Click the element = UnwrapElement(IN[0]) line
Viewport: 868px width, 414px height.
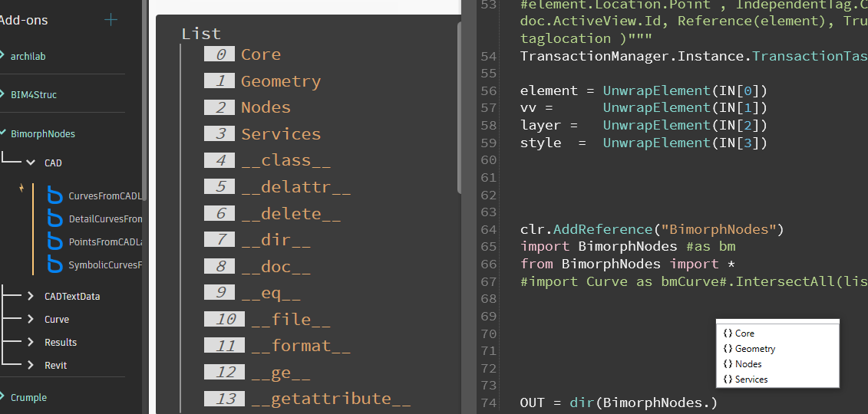(644, 90)
